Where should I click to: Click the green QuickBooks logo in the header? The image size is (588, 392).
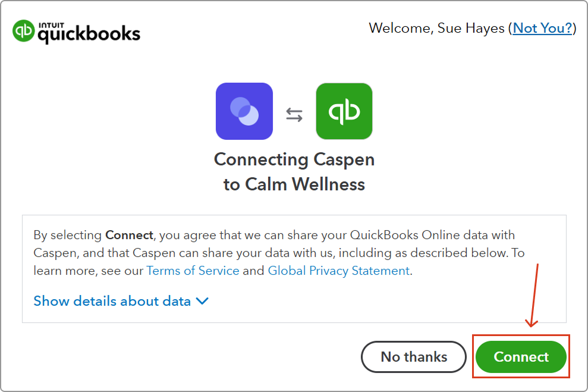pos(24,32)
